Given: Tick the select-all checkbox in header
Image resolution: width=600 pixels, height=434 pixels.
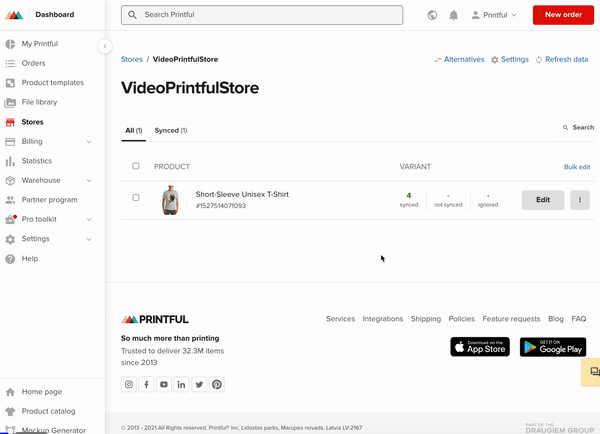Looking at the screenshot, I should (136, 166).
